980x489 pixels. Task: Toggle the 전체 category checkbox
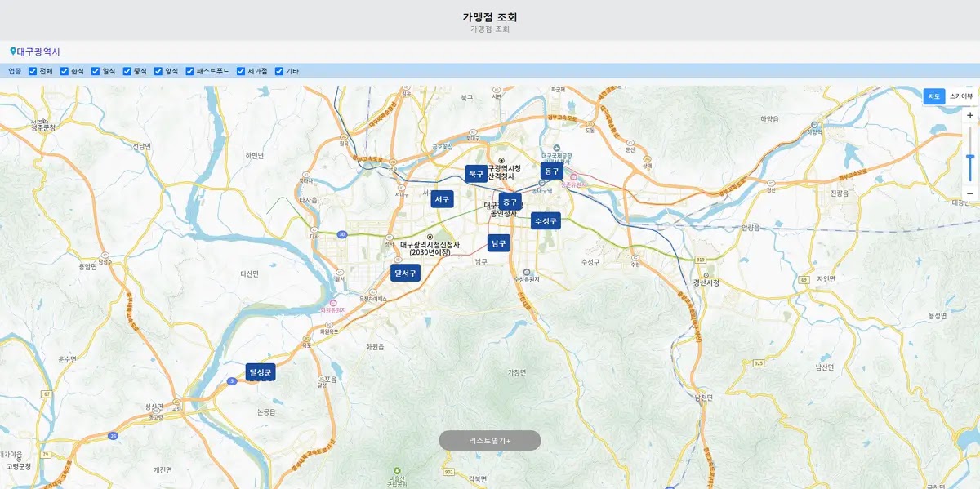[33, 71]
